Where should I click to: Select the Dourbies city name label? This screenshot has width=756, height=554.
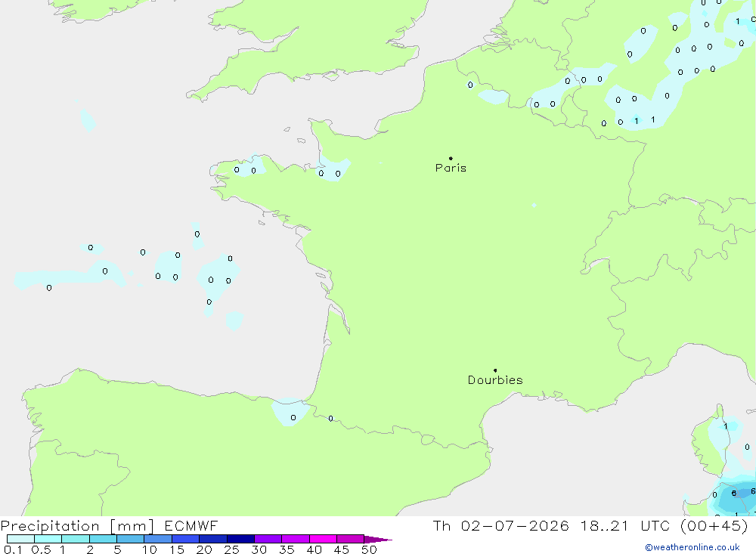[495, 380]
